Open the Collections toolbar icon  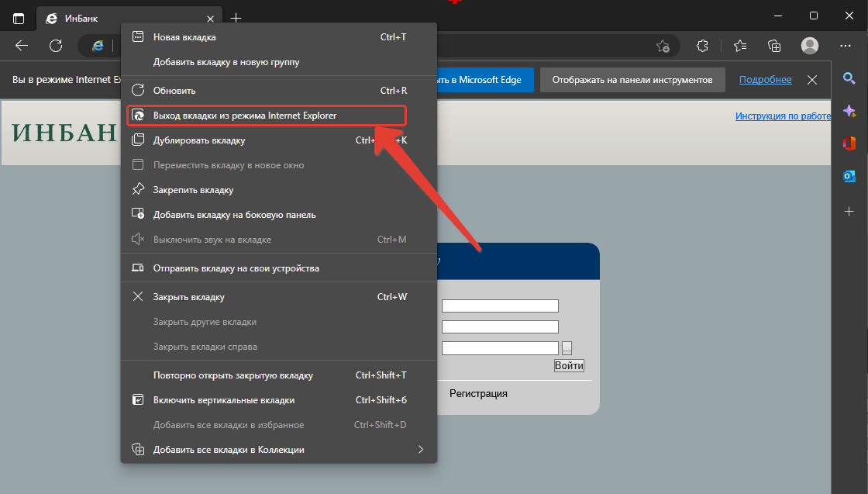pos(774,46)
